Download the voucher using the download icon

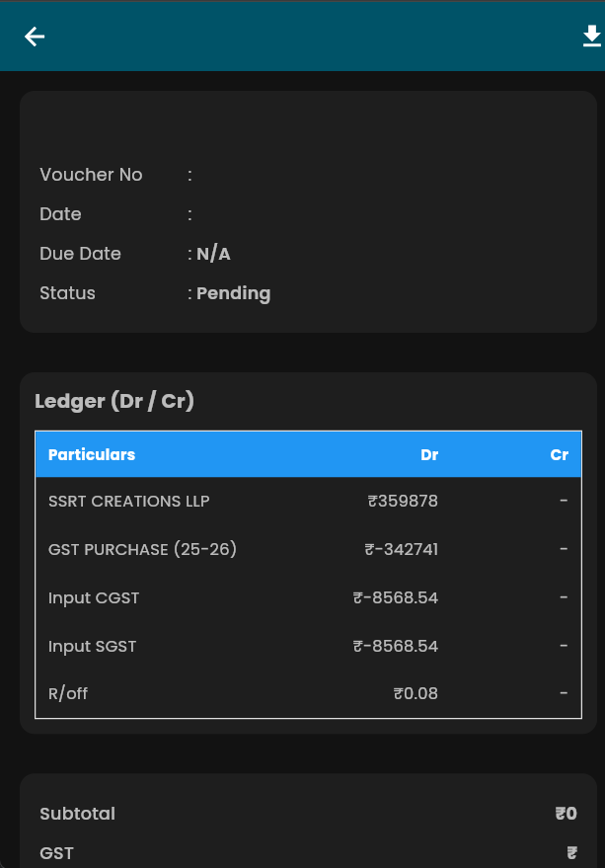pos(592,36)
